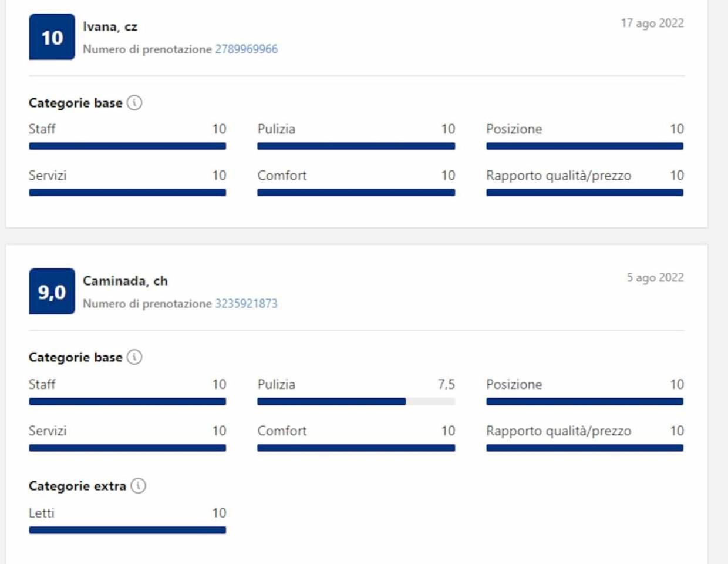
Task: Click Caminada's Pulizia 7,5 rating bar
Action: (x=356, y=402)
